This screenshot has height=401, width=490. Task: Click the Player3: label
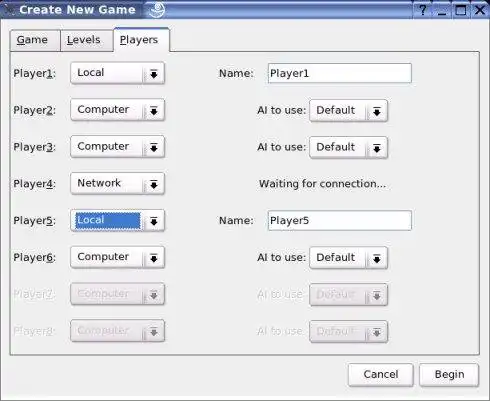[x=34, y=147]
